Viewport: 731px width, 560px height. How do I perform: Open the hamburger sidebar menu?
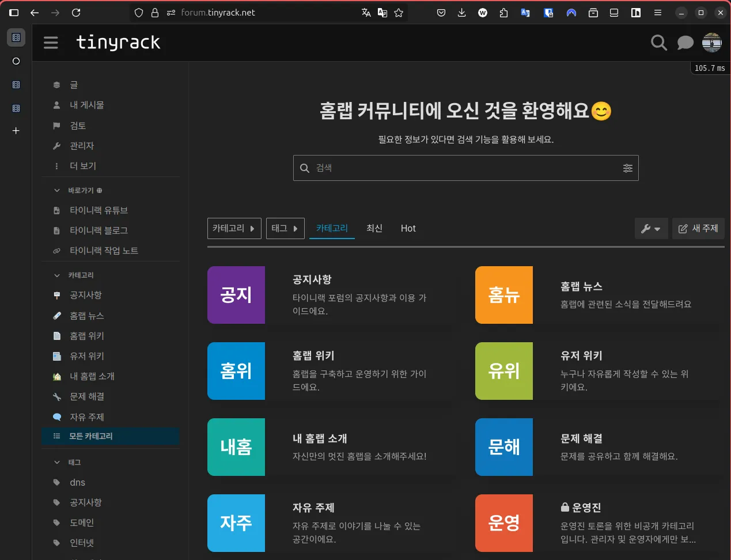51,43
